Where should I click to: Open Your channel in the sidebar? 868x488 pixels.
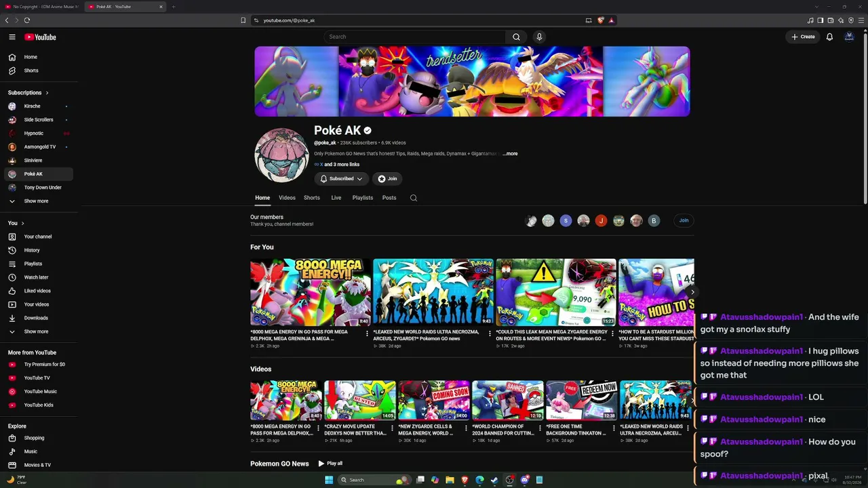pos(39,237)
